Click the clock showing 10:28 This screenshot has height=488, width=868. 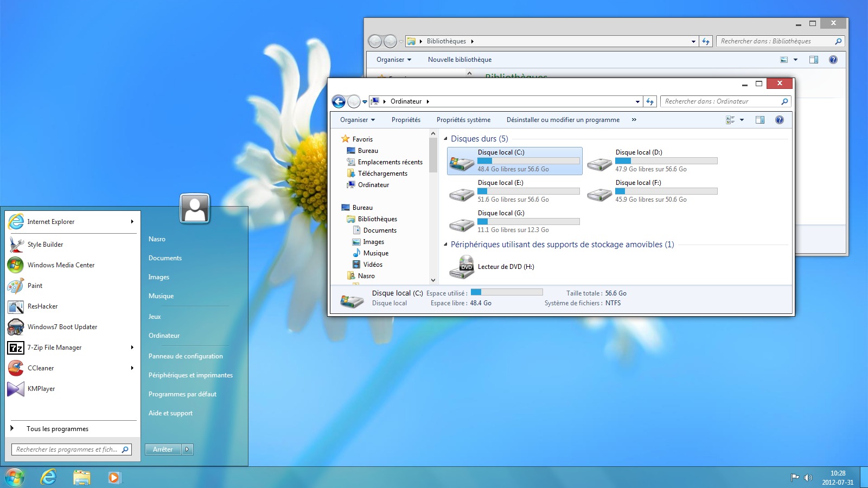coord(838,473)
